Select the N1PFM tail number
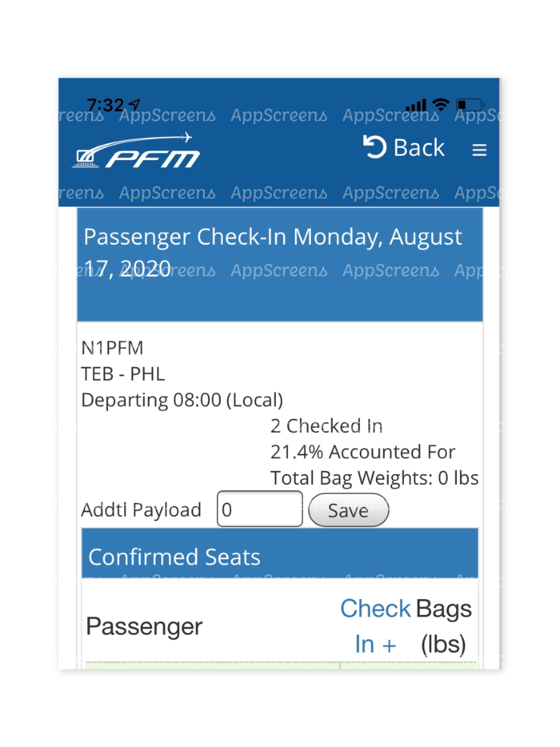The width and height of the screenshot is (560, 747). pos(112,348)
